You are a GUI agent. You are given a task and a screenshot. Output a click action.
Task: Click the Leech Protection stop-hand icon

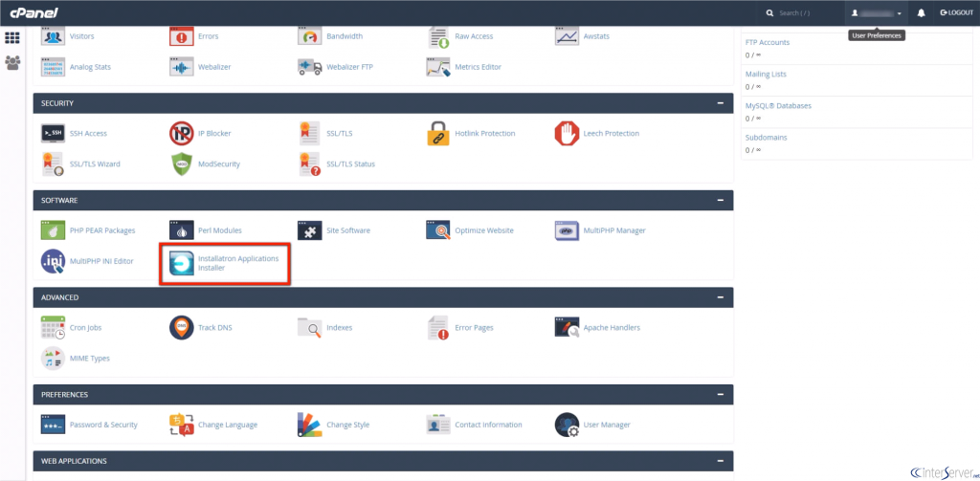(567, 133)
